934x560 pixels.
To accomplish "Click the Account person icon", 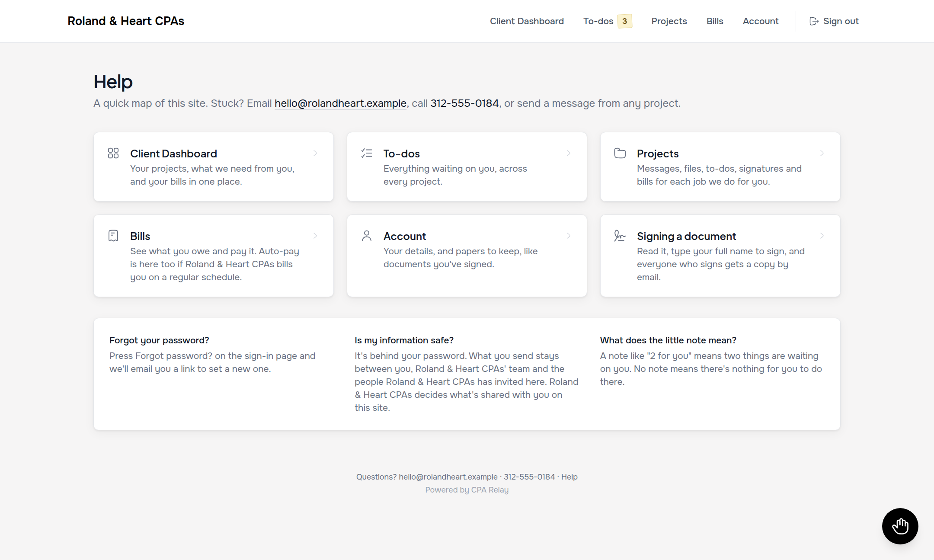I will pos(367,236).
